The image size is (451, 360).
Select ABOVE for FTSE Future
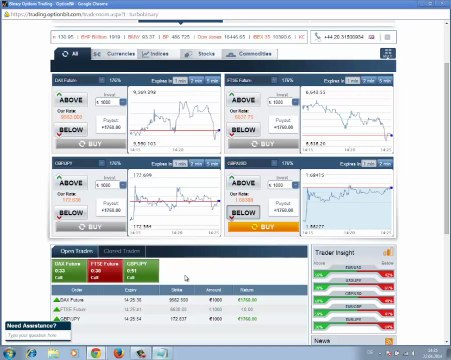click(243, 100)
